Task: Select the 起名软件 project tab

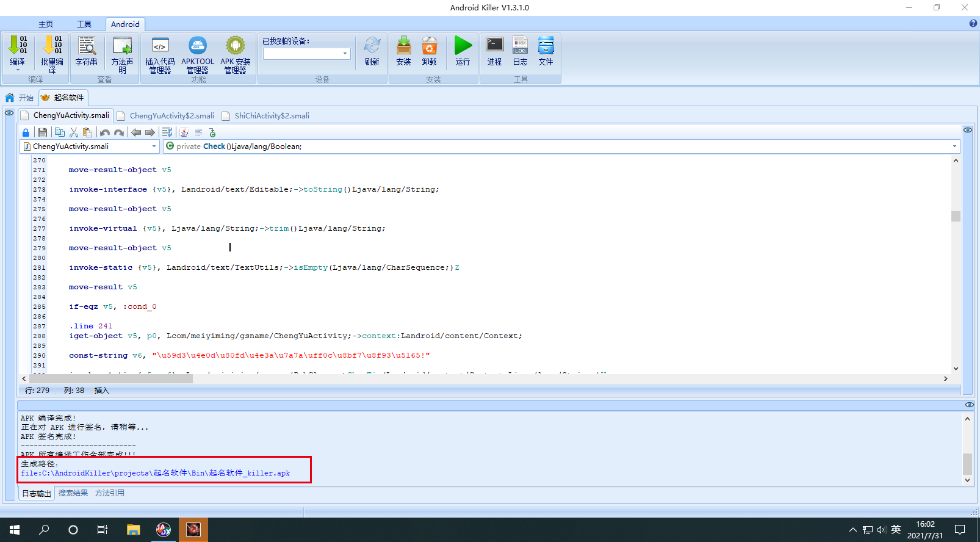Action: click(x=63, y=98)
